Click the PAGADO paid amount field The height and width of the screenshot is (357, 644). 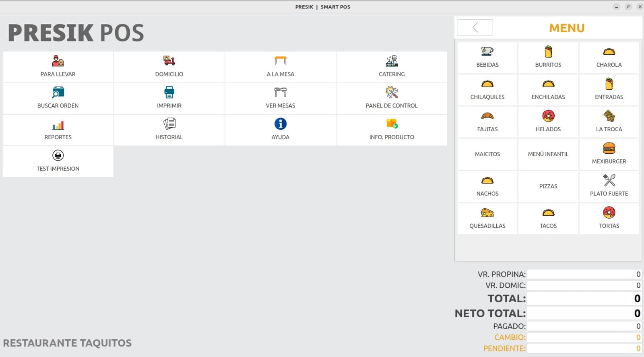point(584,326)
